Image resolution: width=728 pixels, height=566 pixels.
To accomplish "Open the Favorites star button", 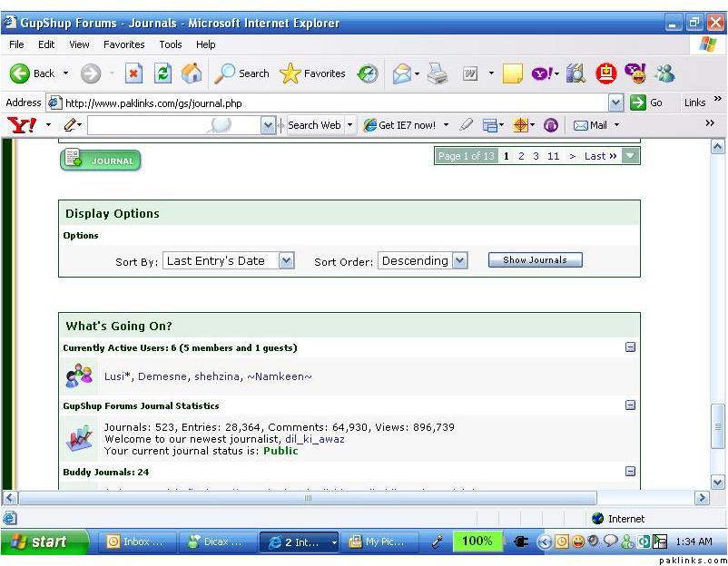I will pyautogui.click(x=312, y=73).
